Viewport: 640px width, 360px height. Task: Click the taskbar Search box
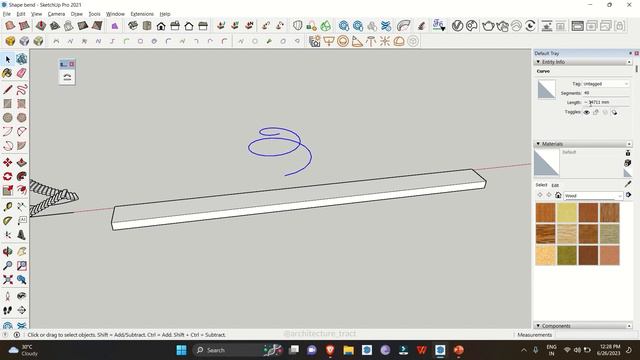(239, 350)
